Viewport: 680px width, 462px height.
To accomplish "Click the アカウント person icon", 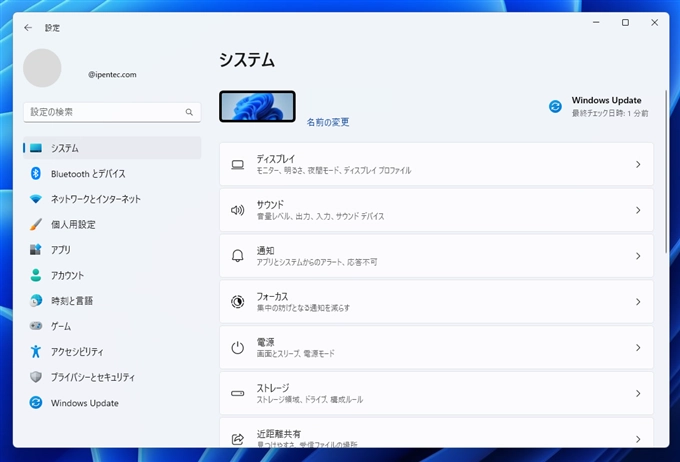I will click(x=36, y=275).
